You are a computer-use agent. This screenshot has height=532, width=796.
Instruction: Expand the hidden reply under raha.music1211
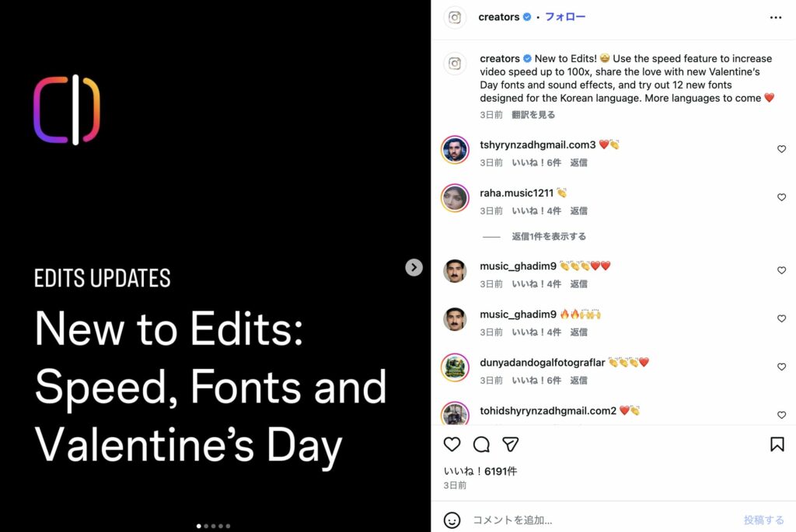point(549,236)
